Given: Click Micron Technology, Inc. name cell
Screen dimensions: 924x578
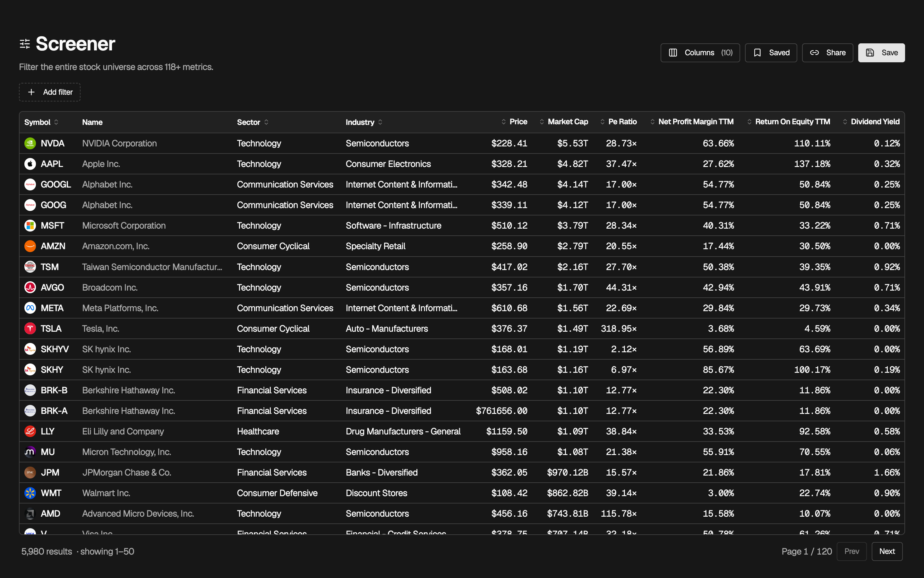Looking at the screenshot, I should tap(127, 452).
